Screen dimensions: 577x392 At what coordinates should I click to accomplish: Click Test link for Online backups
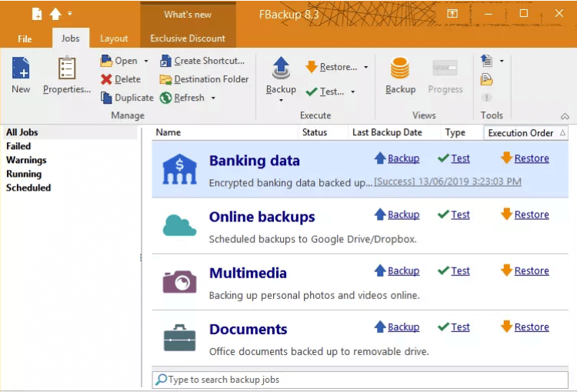(460, 214)
